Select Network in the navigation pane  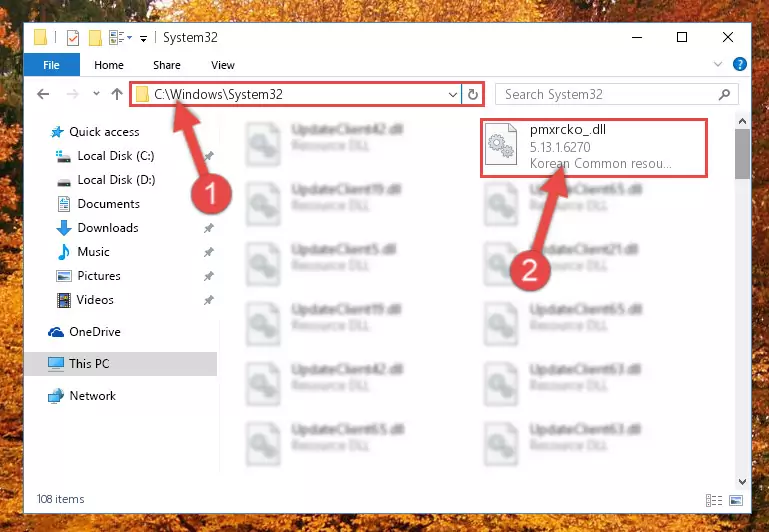pyautogui.click(x=92, y=396)
